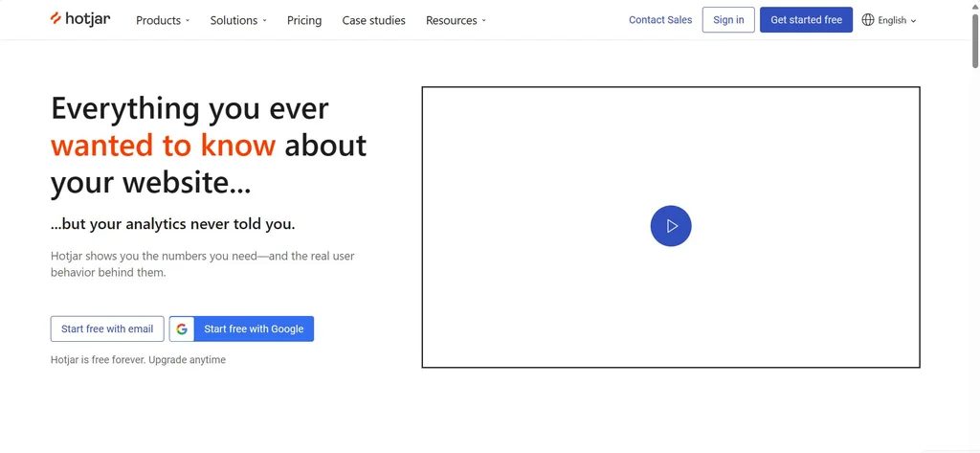Click 'Everything you ever' heading text

coord(189,108)
